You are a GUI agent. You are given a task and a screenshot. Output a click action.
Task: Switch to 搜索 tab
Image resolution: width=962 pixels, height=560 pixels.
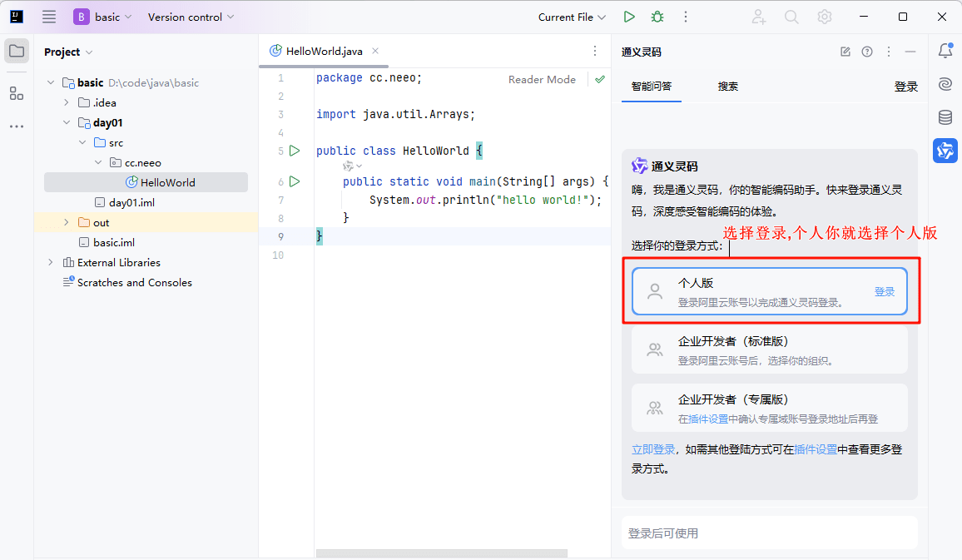(727, 87)
